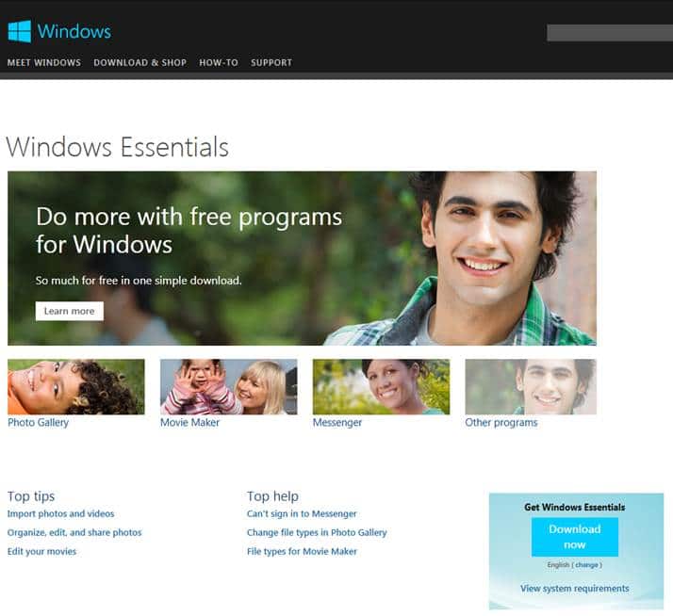Open the Movie Maker thumbnail image

(228, 386)
